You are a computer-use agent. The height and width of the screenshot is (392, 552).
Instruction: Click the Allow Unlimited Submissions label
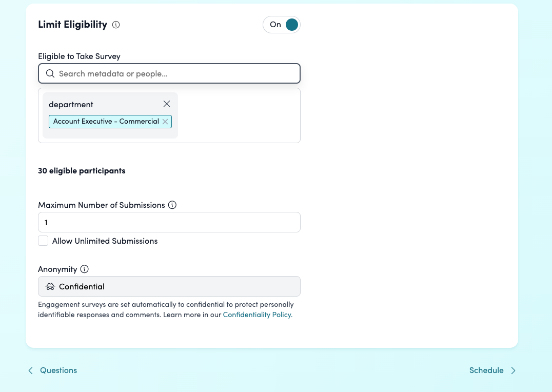tap(105, 241)
